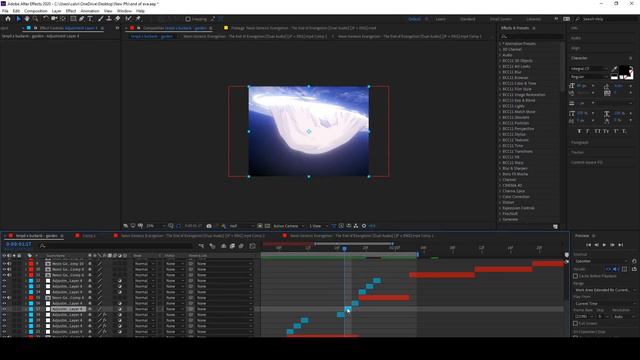Click Last Frame button in Preview panel

(621, 245)
